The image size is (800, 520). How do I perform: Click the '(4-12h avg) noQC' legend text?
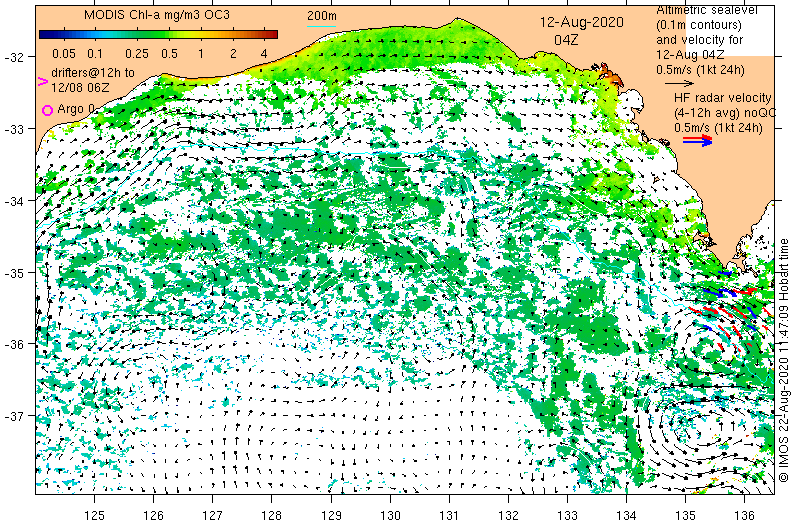click(724, 113)
